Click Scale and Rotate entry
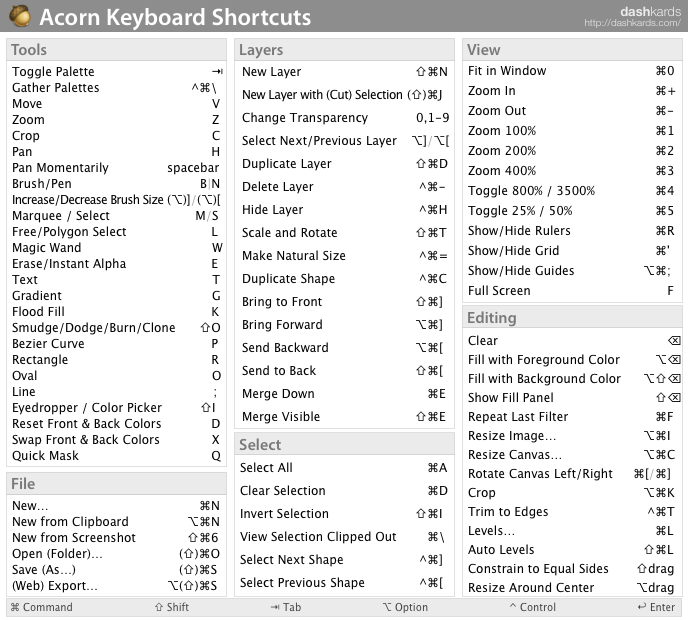Viewport: 688px width, 620px height. coord(344,233)
